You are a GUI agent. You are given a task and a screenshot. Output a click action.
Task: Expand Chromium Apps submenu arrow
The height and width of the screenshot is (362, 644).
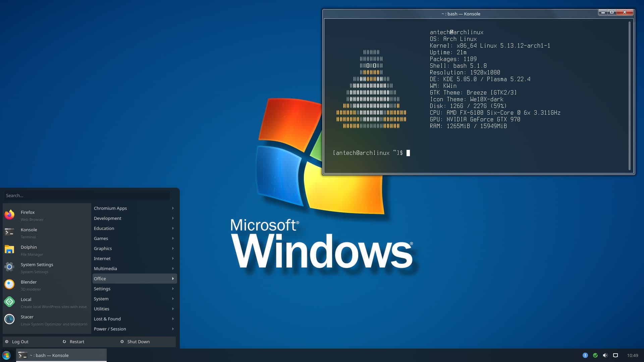[x=173, y=208]
